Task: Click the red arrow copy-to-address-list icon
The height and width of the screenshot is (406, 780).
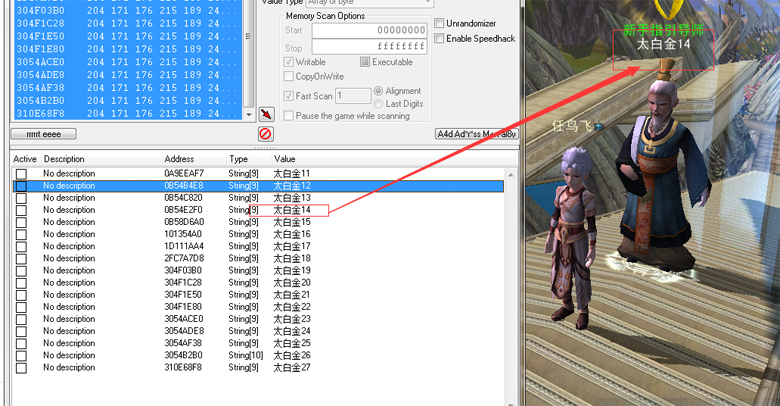Action: click(266, 114)
